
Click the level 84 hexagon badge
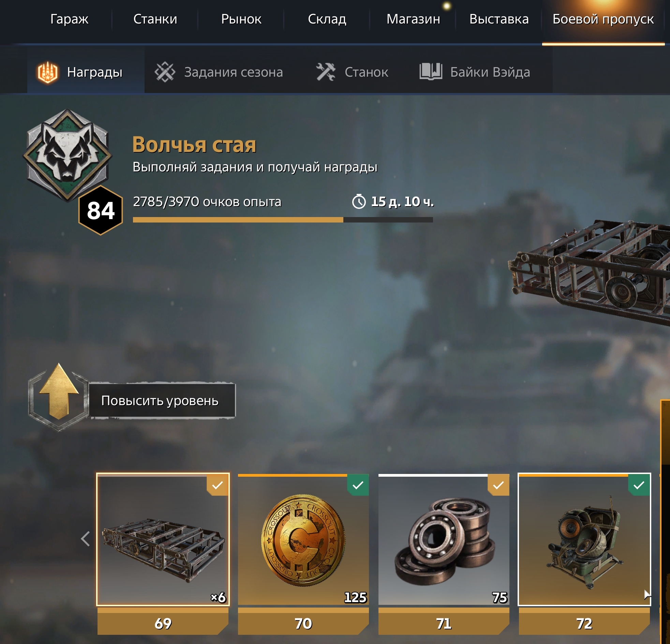coord(101,210)
